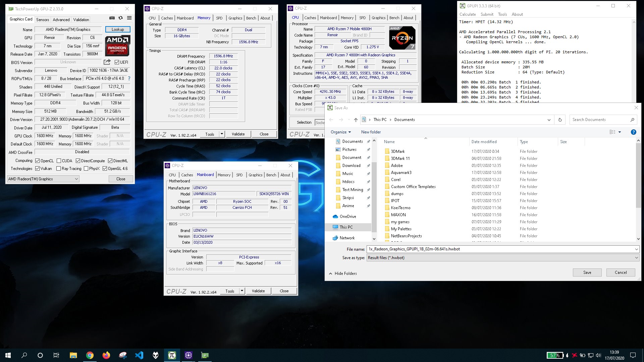The height and width of the screenshot is (362, 644).
Task: Click the up-arrow in Save As navigation
Action: (x=356, y=120)
